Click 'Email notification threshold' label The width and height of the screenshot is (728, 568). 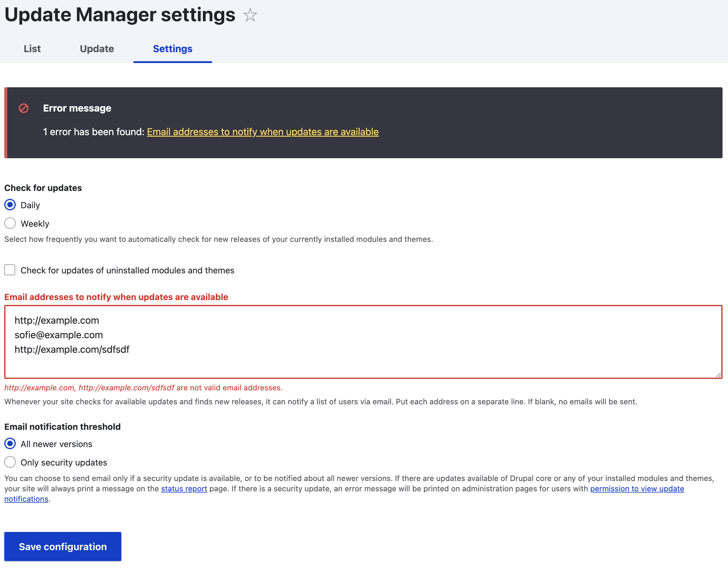click(x=62, y=427)
